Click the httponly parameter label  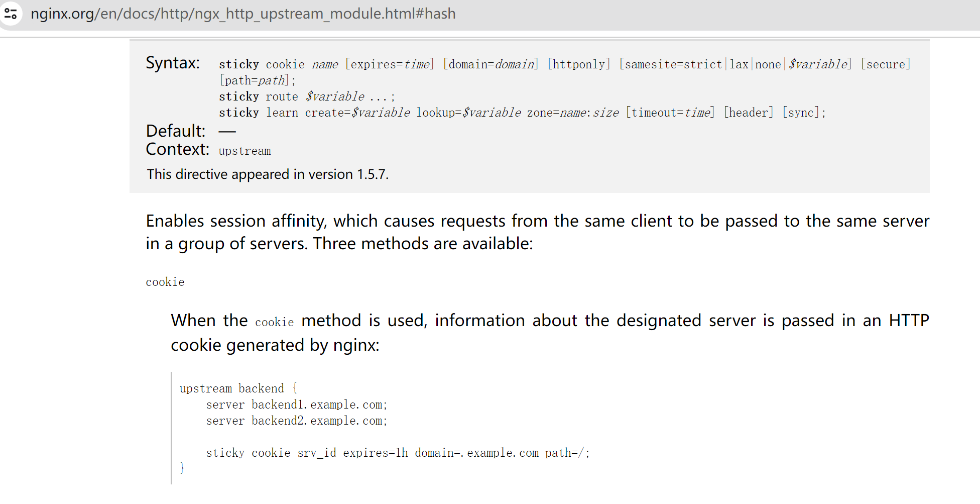[578, 64]
